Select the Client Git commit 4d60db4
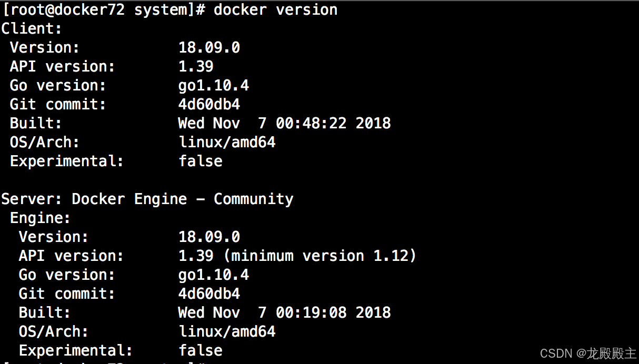 (x=209, y=104)
